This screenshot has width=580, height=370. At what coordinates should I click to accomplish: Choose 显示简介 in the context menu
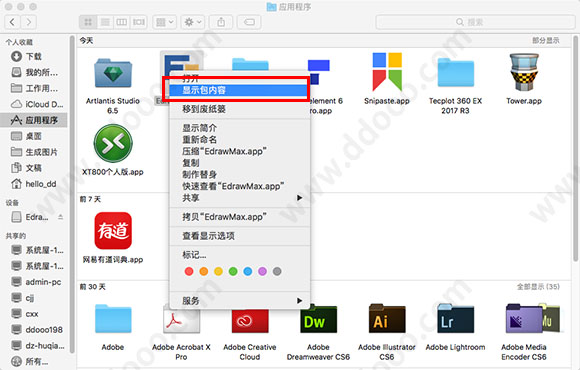[239, 128]
